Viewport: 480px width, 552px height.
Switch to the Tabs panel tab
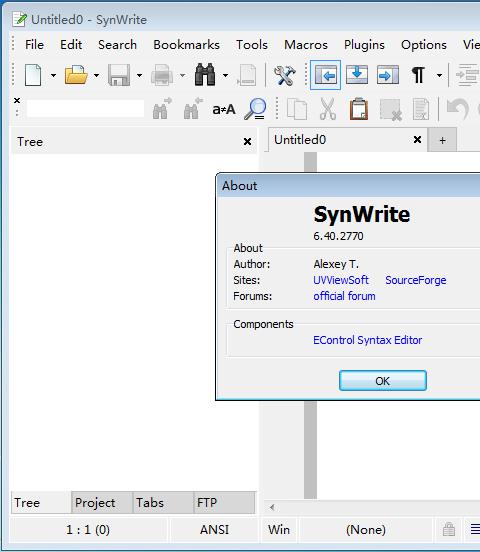[163, 502]
